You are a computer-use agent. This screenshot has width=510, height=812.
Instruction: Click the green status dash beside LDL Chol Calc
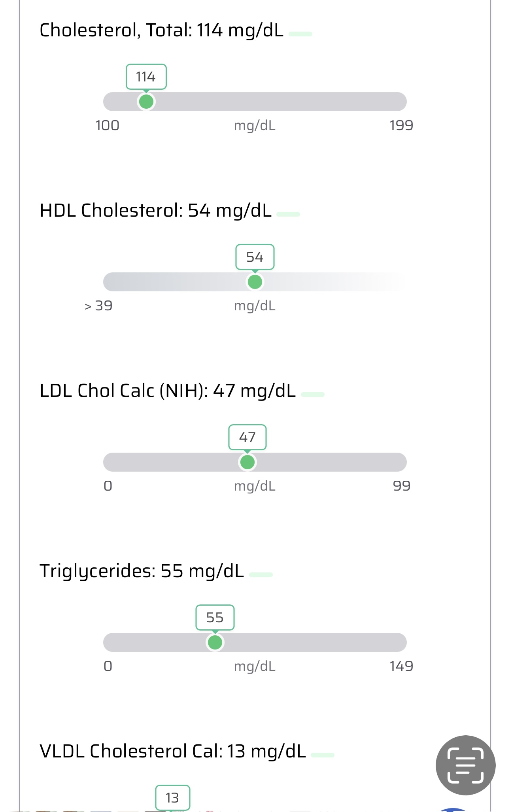point(313,395)
